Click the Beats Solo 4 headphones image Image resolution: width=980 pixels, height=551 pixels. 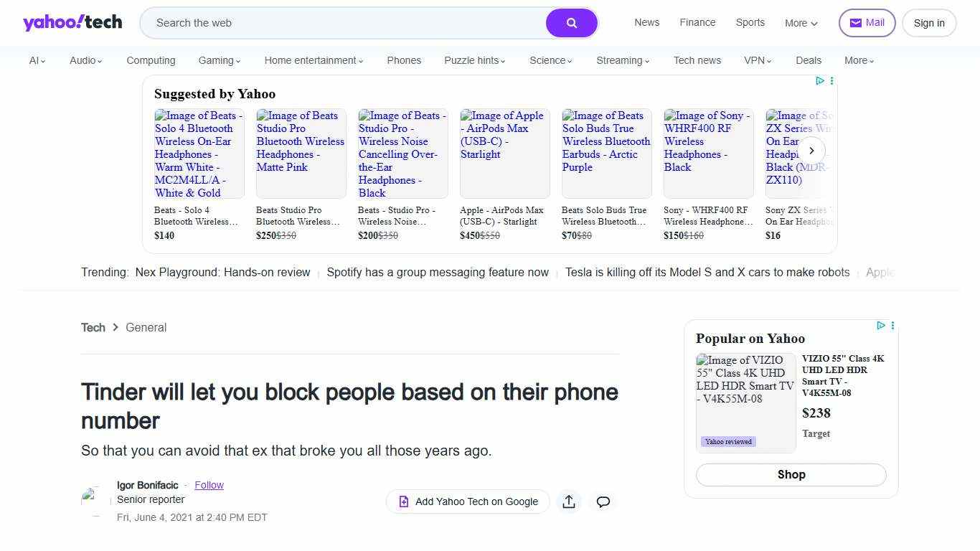click(x=199, y=153)
